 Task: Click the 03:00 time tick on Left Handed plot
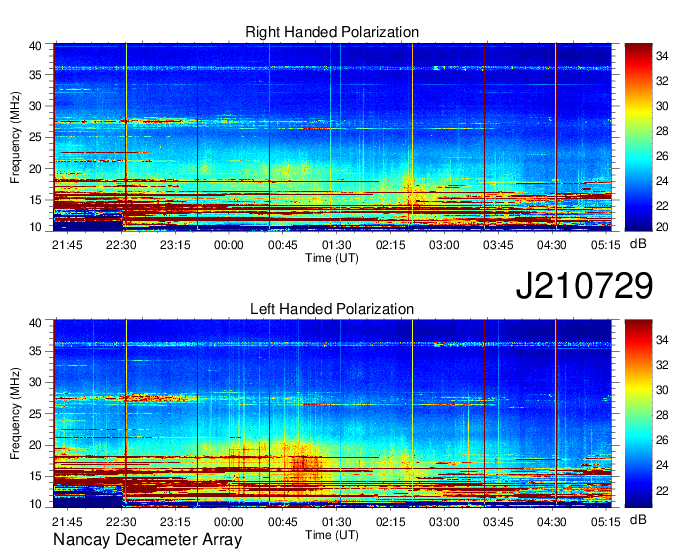444,522
